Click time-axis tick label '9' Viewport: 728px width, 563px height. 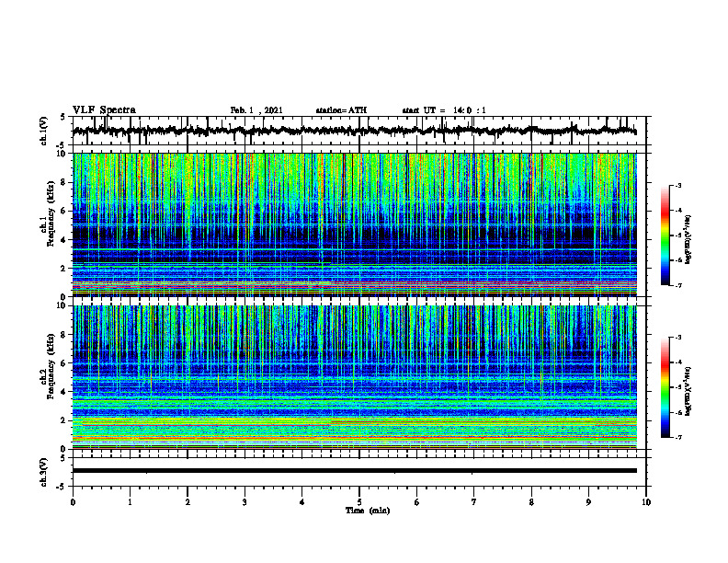pyautogui.click(x=588, y=502)
